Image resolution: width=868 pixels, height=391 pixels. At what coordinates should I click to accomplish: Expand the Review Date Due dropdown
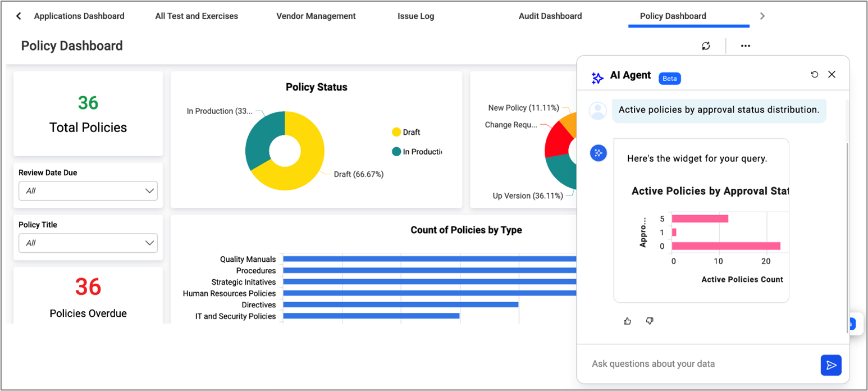click(x=88, y=191)
